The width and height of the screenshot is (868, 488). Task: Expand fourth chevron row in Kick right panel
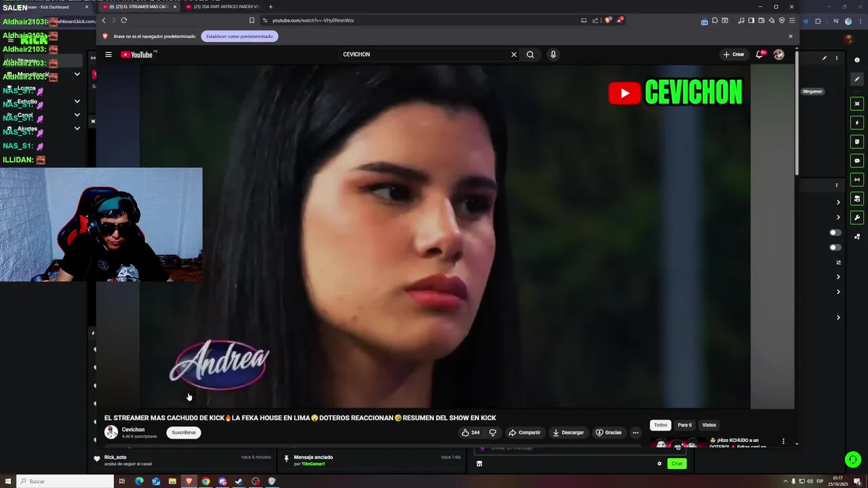(838, 292)
